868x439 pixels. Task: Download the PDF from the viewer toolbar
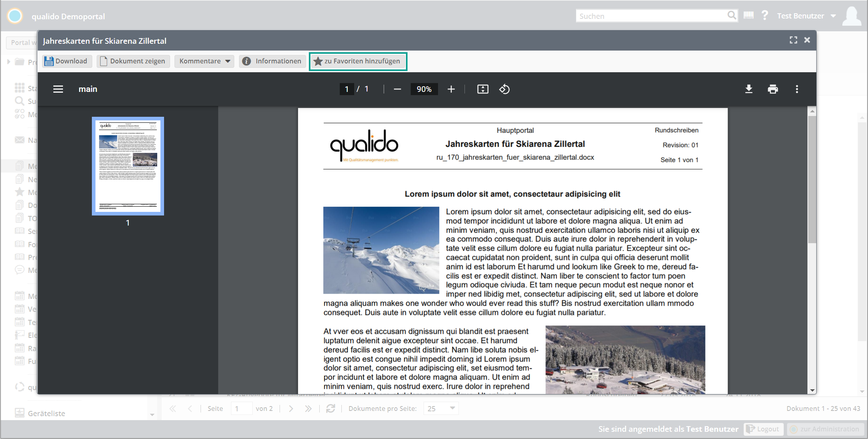click(749, 89)
